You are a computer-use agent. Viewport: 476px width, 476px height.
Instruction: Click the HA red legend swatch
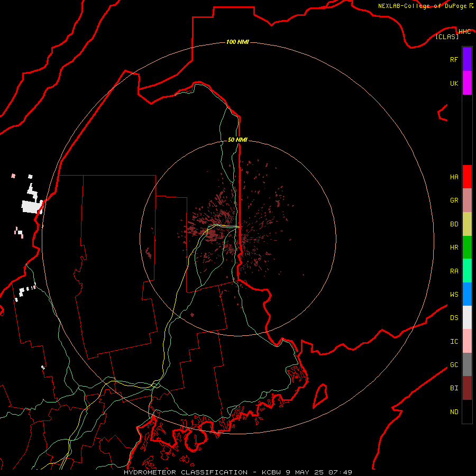click(x=467, y=177)
